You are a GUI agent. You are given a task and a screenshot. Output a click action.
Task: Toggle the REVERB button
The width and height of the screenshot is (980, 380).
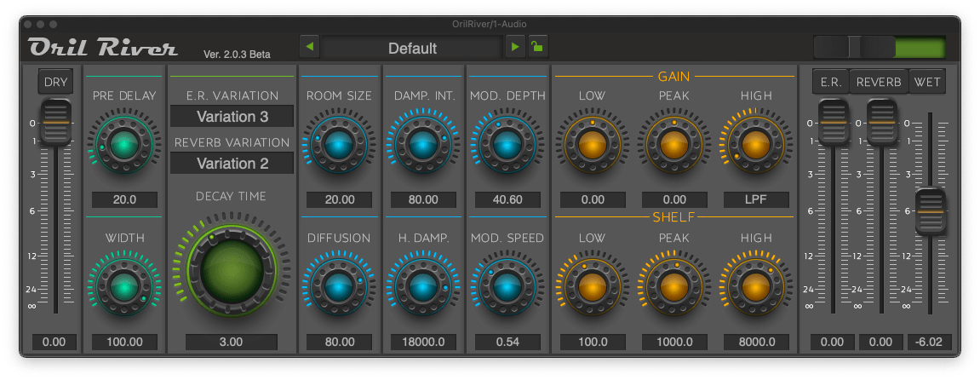[x=879, y=82]
